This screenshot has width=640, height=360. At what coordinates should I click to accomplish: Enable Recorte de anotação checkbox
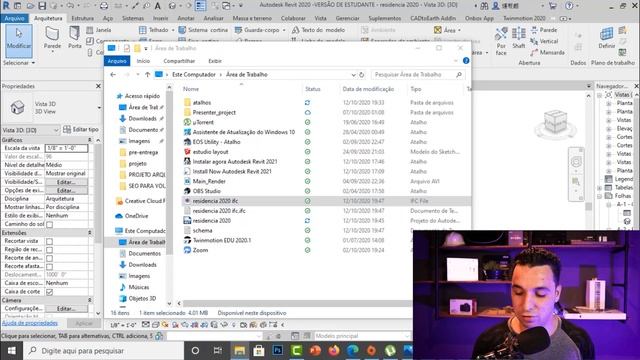pyautogui.click(x=49, y=258)
